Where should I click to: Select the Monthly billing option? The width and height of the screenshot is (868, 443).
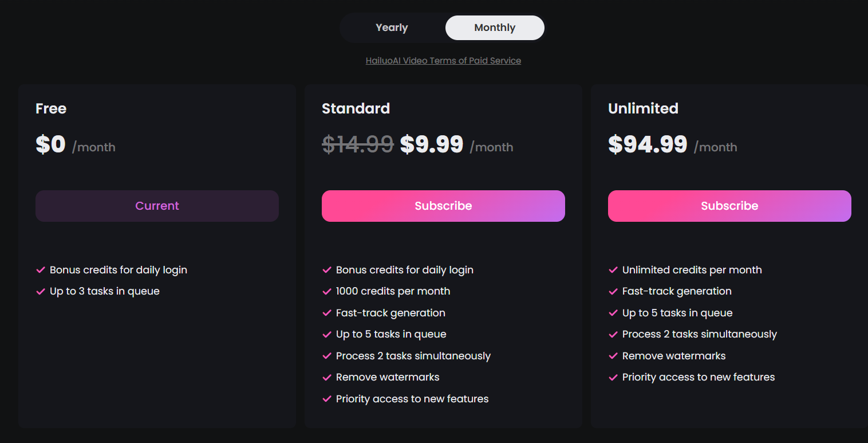click(x=495, y=28)
